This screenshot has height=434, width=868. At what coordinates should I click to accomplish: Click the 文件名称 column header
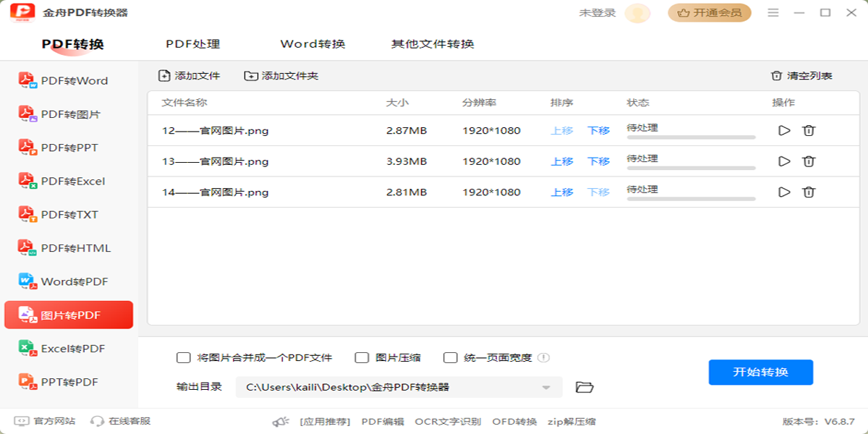click(x=184, y=103)
